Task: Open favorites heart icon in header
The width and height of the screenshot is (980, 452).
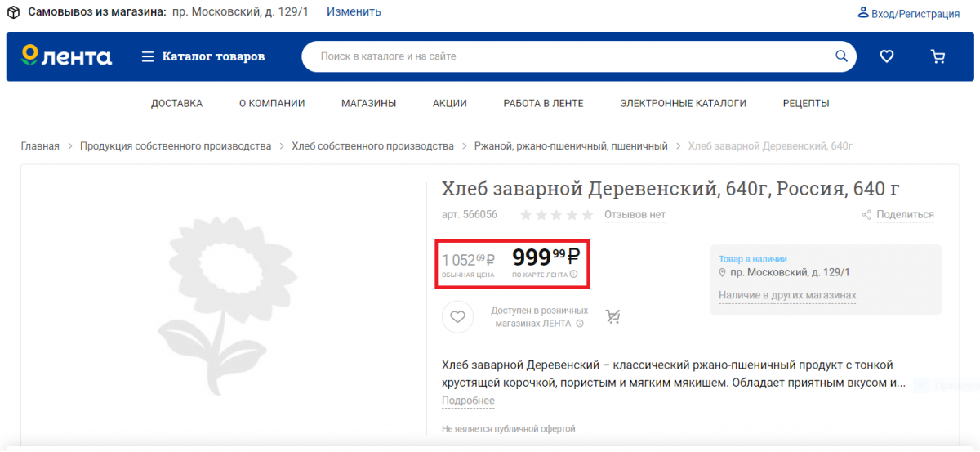Action: 887,56
